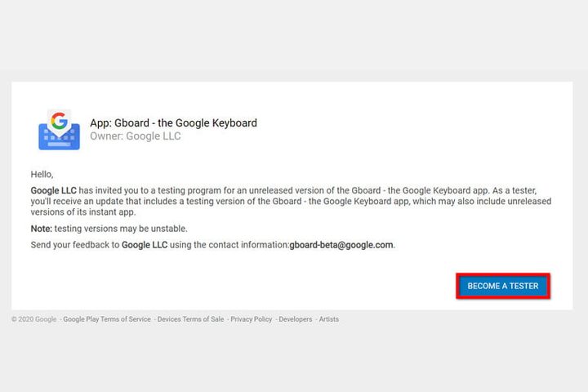Click 'using the contact information:' text
Viewport: 588px width, 392px height.
(x=229, y=244)
